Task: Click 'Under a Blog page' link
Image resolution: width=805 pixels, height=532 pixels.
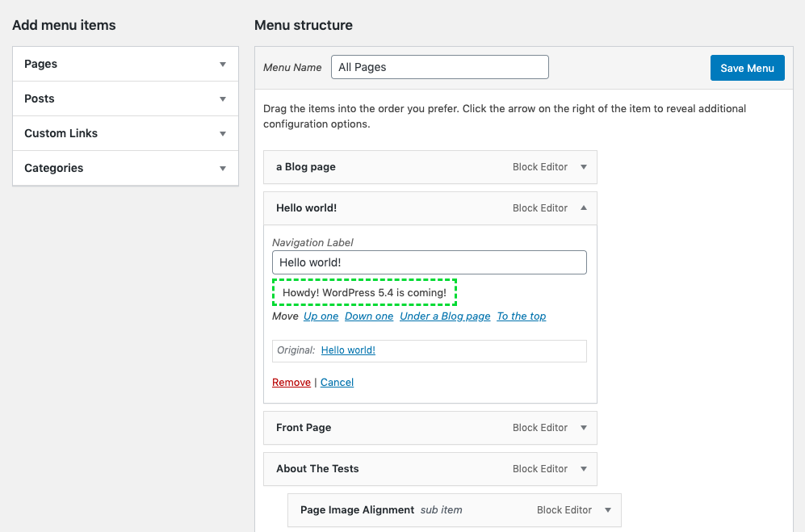Action: tap(445, 316)
